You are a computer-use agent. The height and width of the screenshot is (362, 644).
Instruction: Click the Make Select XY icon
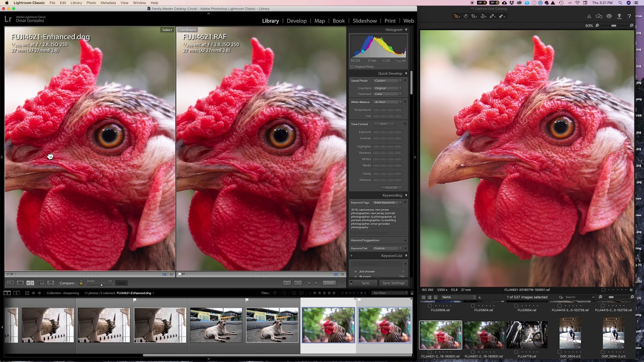point(298,283)
